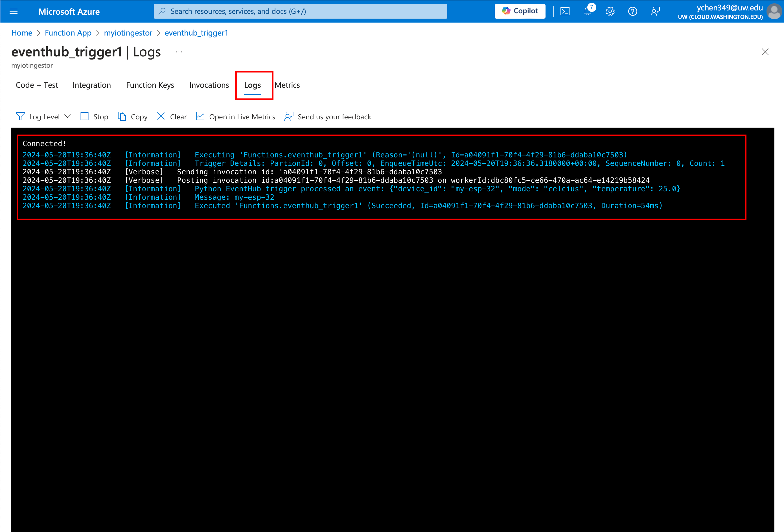
Task: Click the Copilot button
Action: 520,11
